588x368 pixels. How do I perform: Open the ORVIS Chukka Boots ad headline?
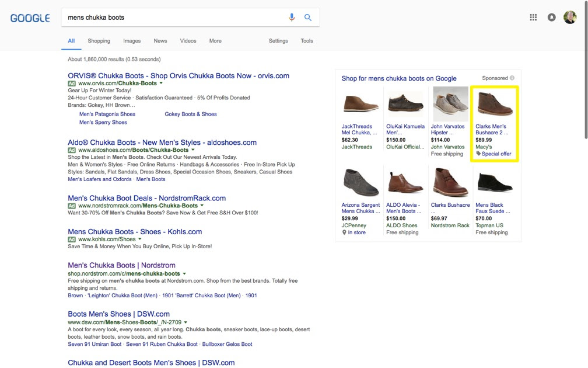(178, 76)
